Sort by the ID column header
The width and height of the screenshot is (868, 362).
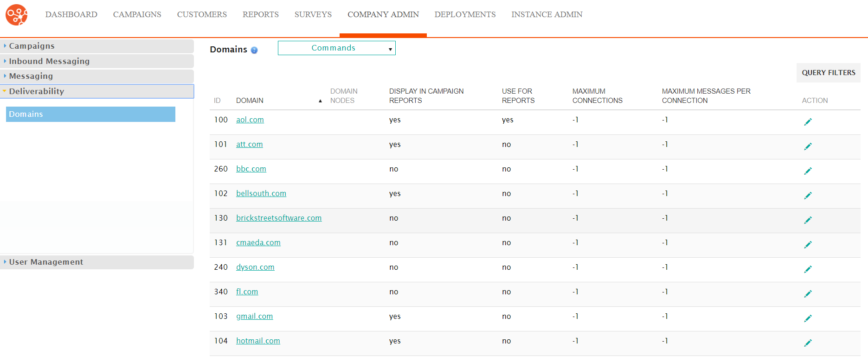(217, 101)
